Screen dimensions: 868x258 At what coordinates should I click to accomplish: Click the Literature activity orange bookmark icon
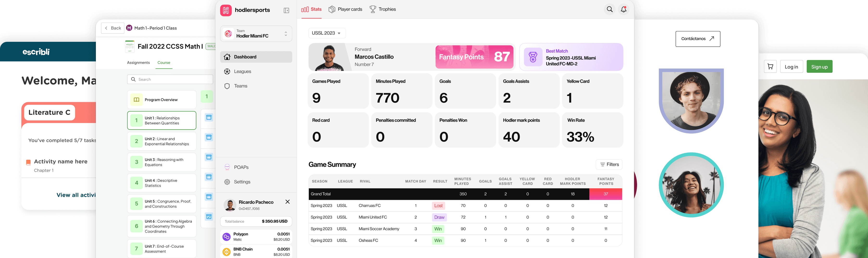pos(29,162)
